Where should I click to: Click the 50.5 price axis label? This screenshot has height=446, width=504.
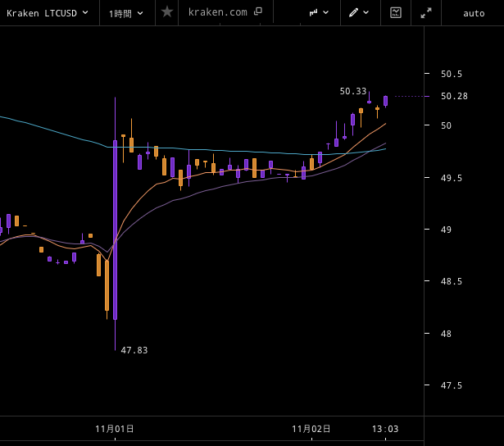pyautogui.click(x=452, y=74)
